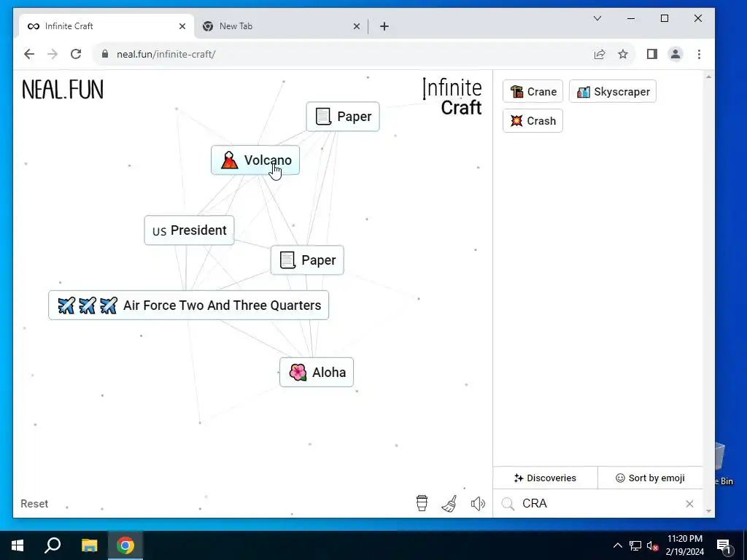Click the collision emoji on Crash
747x560 pixels.
click(x=516, y=121)
